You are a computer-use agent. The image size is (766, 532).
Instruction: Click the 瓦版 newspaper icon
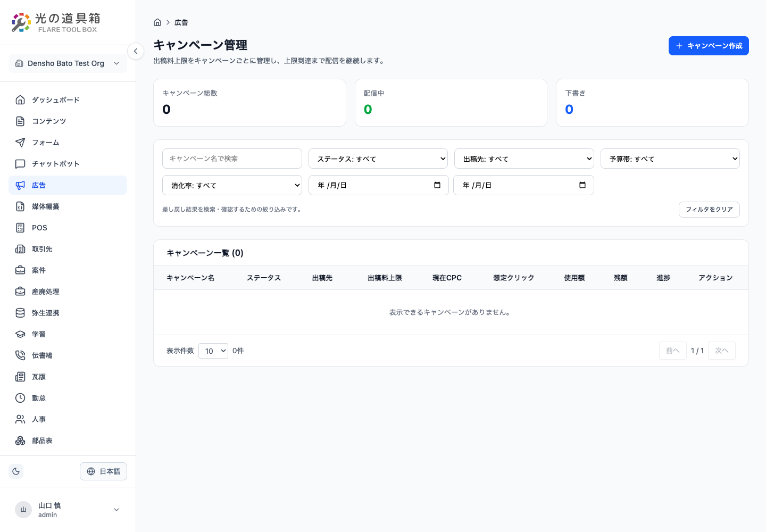coord(20,377)
